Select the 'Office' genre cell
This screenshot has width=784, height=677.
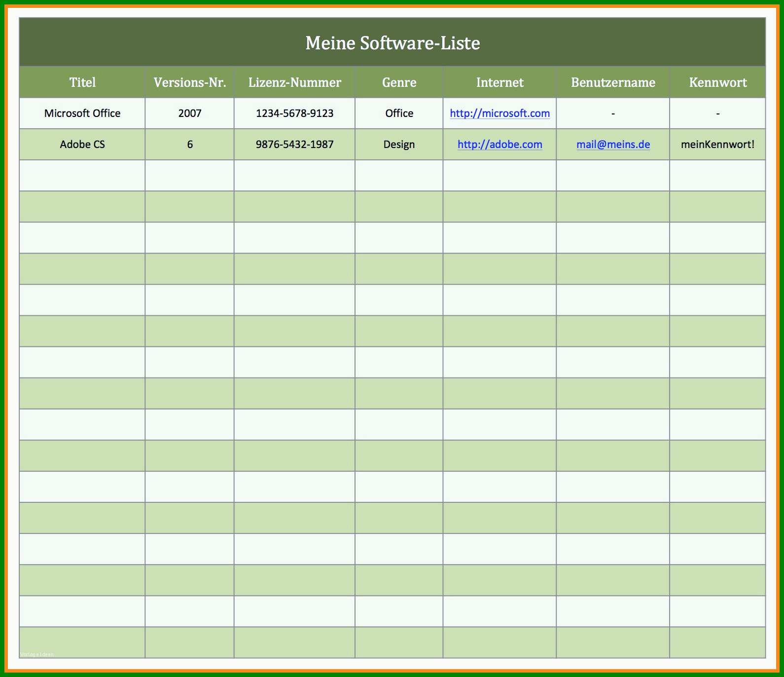coord(399,113)
